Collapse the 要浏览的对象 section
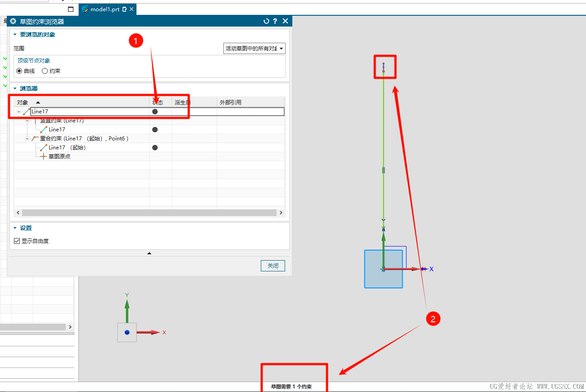Image resolution: width=586 pixels, height=392 pixels. tap(15, 35)
